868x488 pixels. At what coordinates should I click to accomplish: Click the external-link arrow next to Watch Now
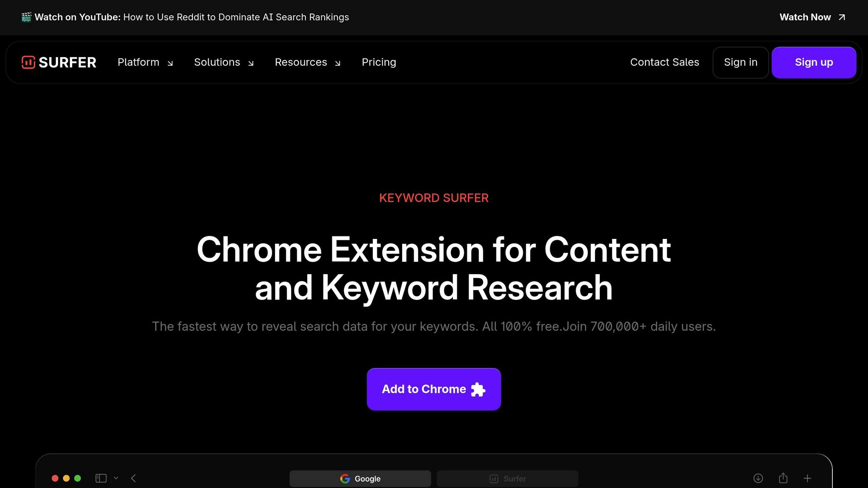[841, 17]
